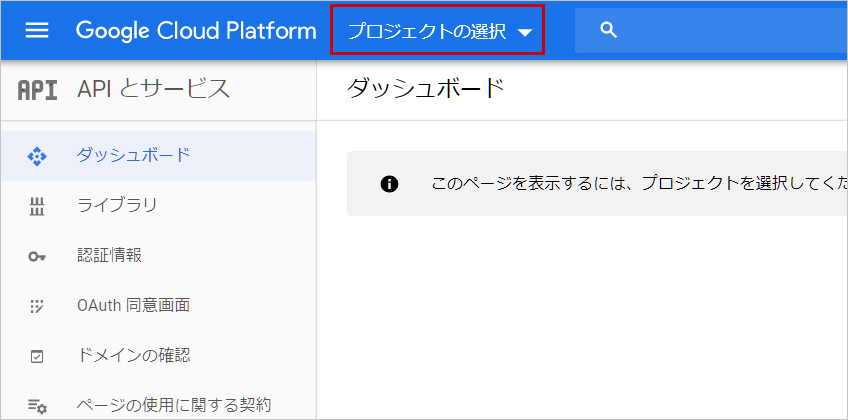
Task: Select the ダッシュボード sidebar menu item
Action: (x=158, y=156)
